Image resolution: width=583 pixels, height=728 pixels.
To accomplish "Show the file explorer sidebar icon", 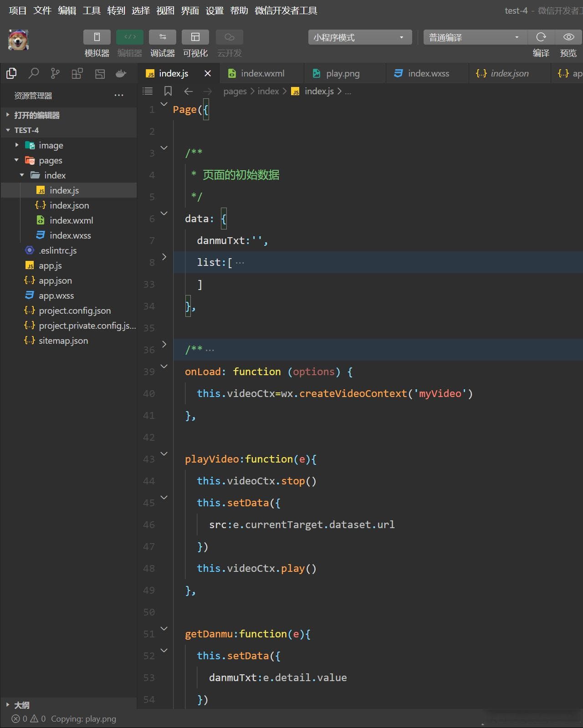I will 11,73.
